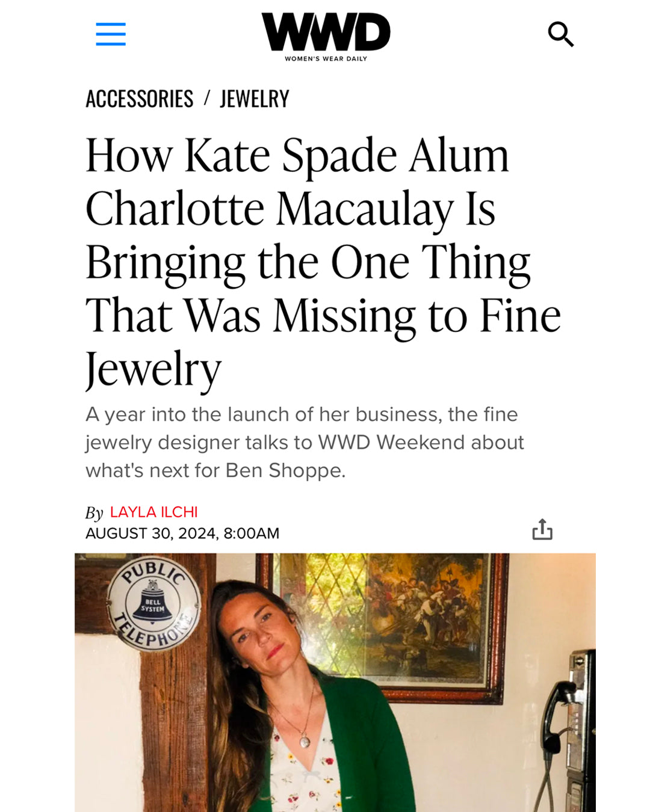Open the hamburger navigation menu

[x=111, y=34]
